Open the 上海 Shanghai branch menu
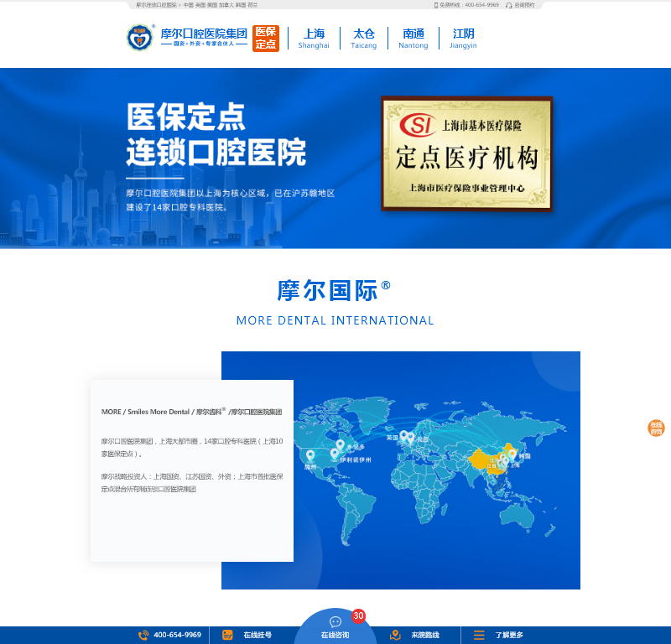This screenshot has height=644, width=671. 314,38
